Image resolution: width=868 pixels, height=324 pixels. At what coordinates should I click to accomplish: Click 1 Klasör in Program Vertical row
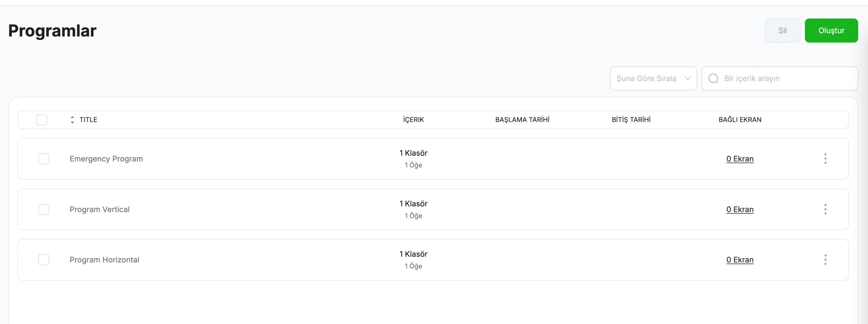click(x=413, y=204)
